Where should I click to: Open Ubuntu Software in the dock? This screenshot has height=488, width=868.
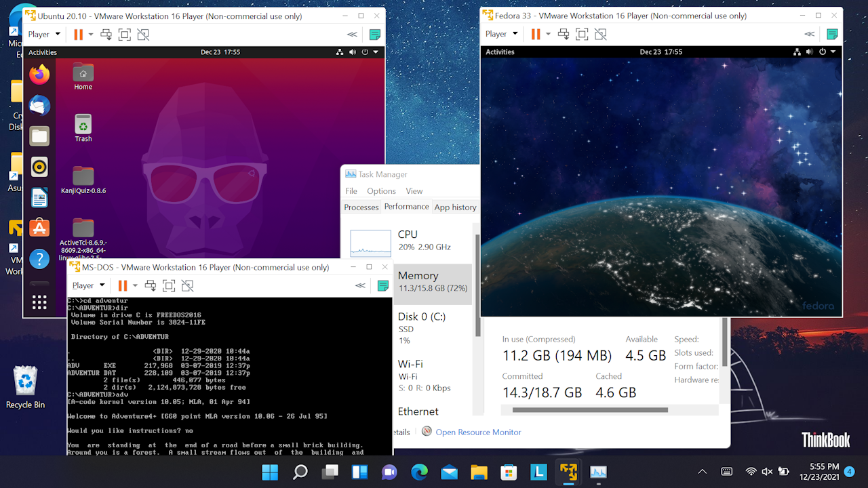click(39, 228)
